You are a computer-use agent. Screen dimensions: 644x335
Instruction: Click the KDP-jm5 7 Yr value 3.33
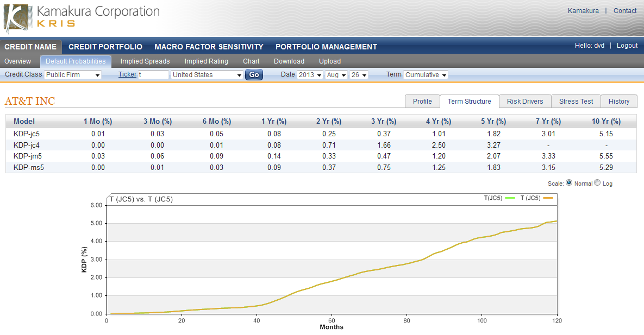[x=548, y=156]
